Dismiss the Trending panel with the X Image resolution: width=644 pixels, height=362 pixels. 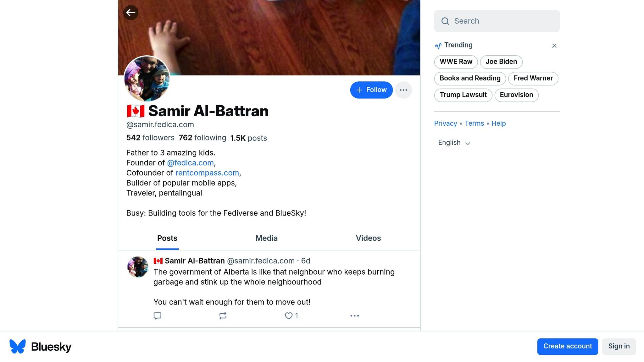[554, 46]
